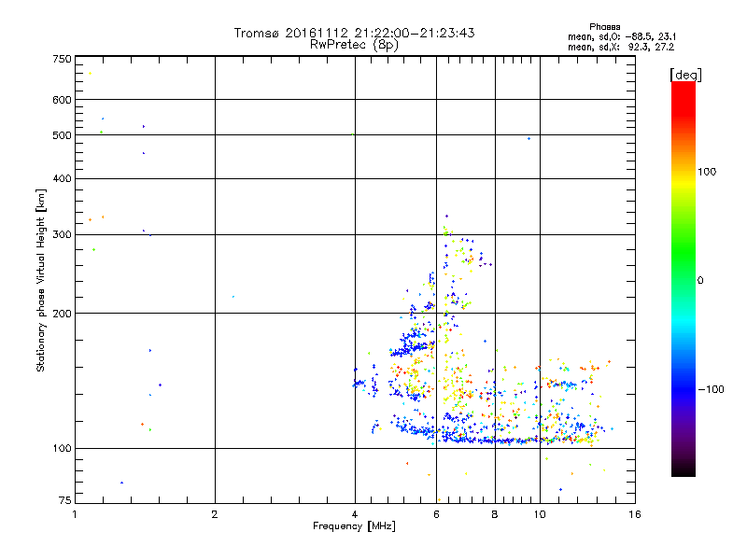The height and width of the screenshot is (560, 747).
Task: Click the "Phases" statistics heading
Action: [604, 27]
